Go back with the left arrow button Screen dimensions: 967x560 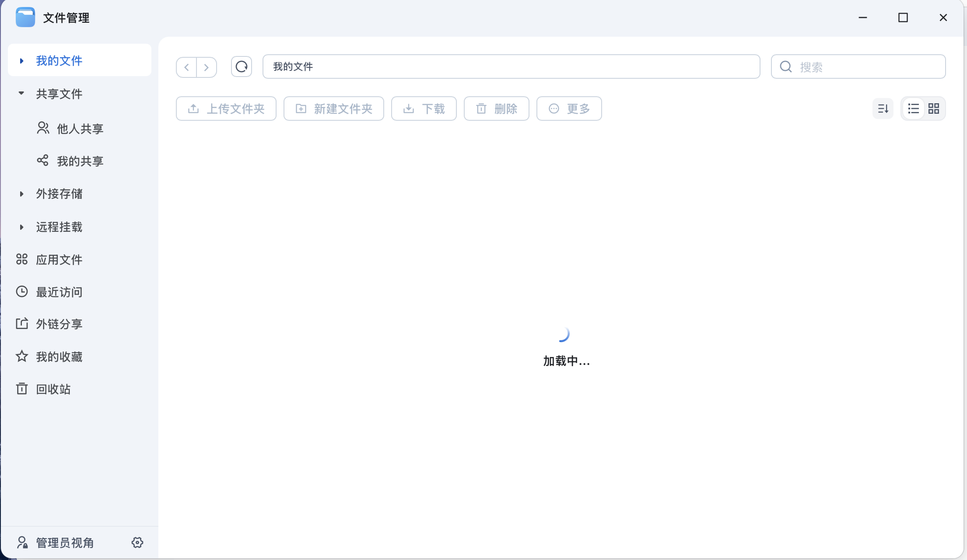pos(187,67)
